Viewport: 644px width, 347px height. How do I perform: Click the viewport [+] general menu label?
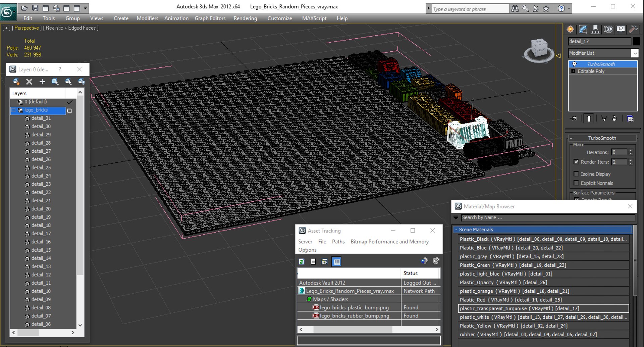tap(7, 28)
